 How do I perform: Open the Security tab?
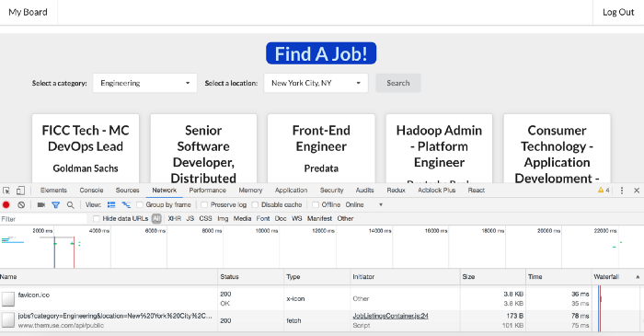click(331, 191)
